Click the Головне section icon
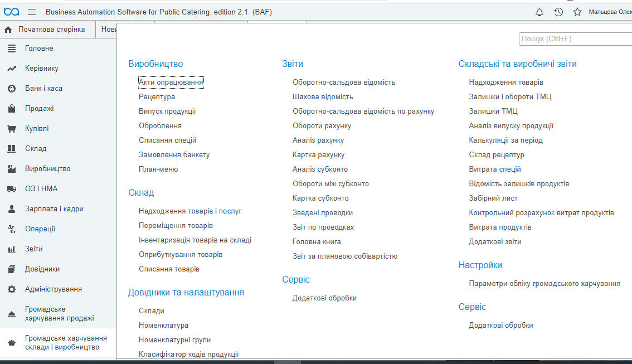 pyautogui.click(x=12, y=48)
